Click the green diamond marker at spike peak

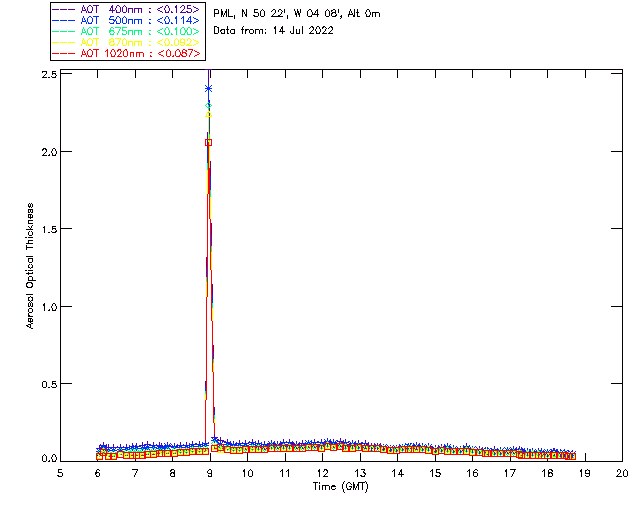point(209,106)
